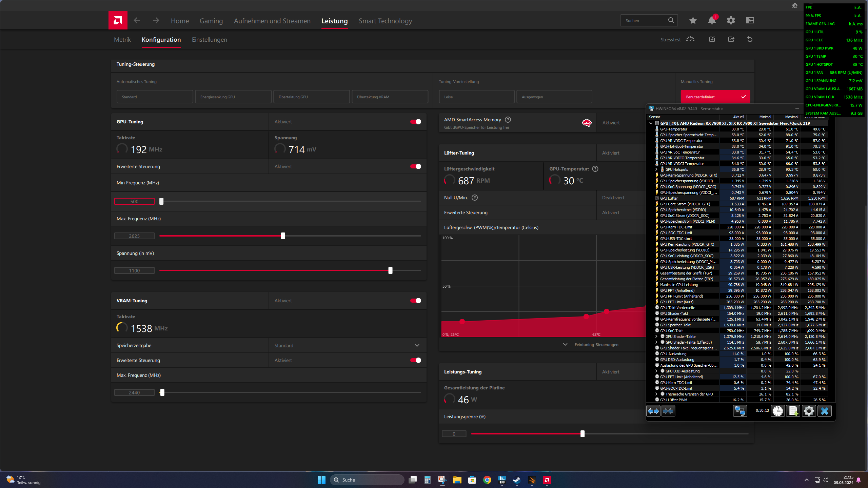Image resolution: width=868 pixels, height=488 pixels.
Task: Click the HWiNFO reset clock icon
Action: (777, 411)
